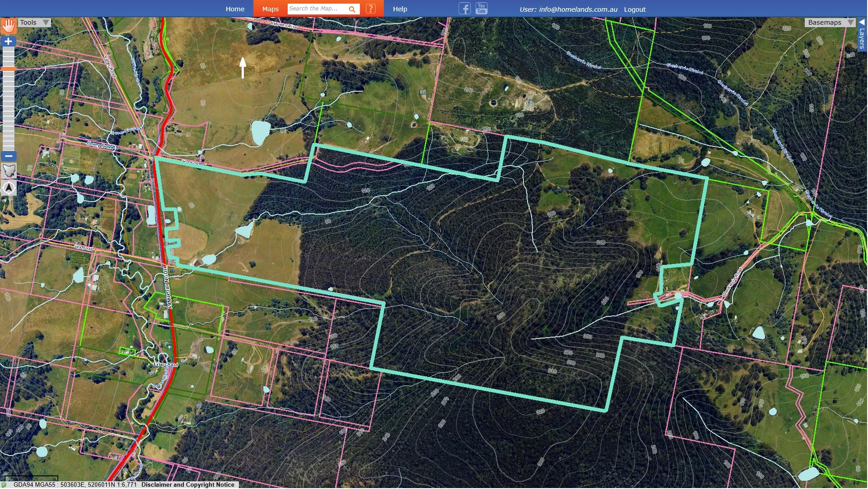Click the compass north arrow icon
Viewport: 868px width, 489px height.
(9, 187)
